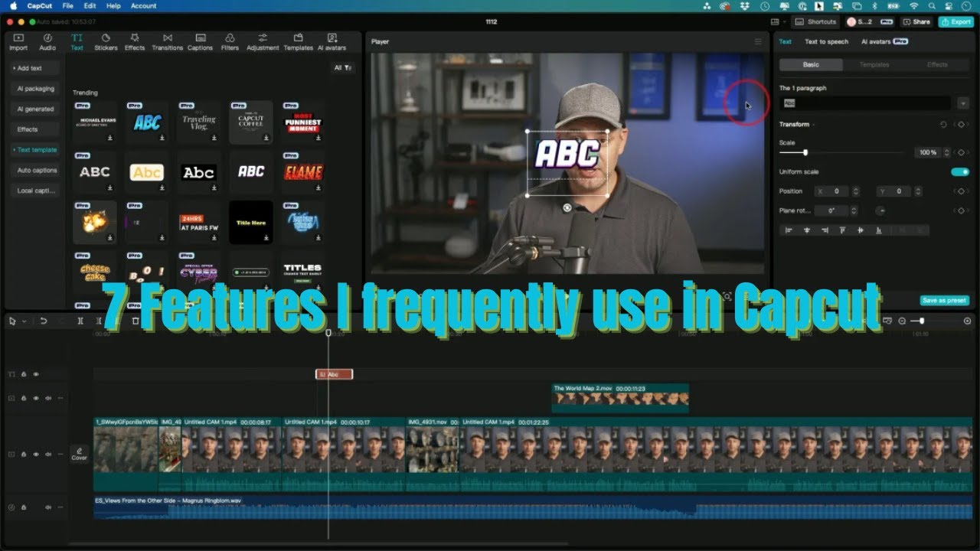Click the zoom-to-fit timeline icon at far right
The image size is (980, 551).
point(968,321)
